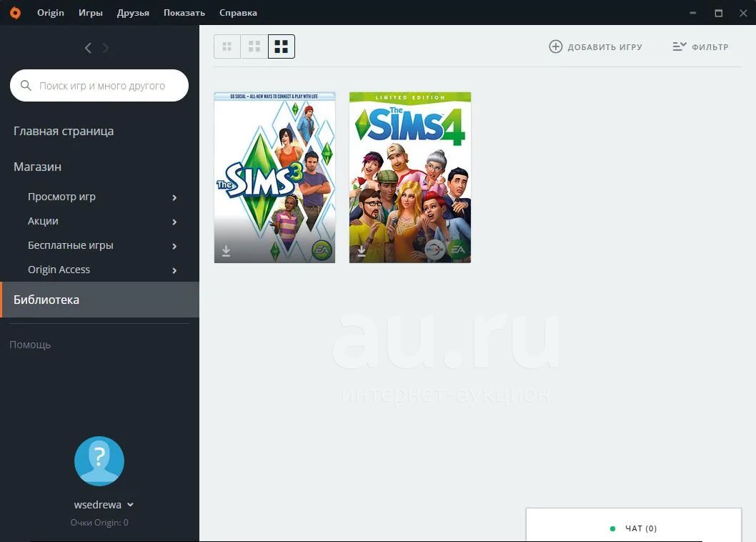Maximize the Origin window
756x542 pixels.
(718, 13)
